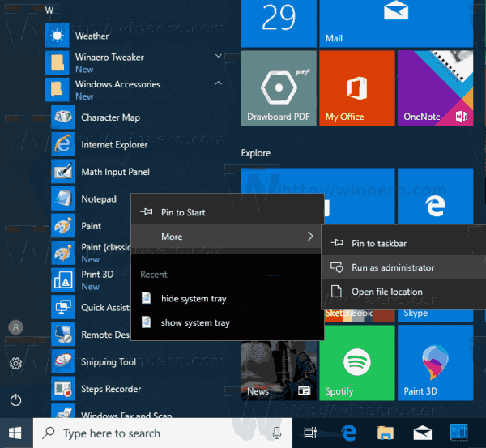Open Task View on the taskbar
Image resolution: width=486 pixels, height=448 pixels.
click(310, 433)
